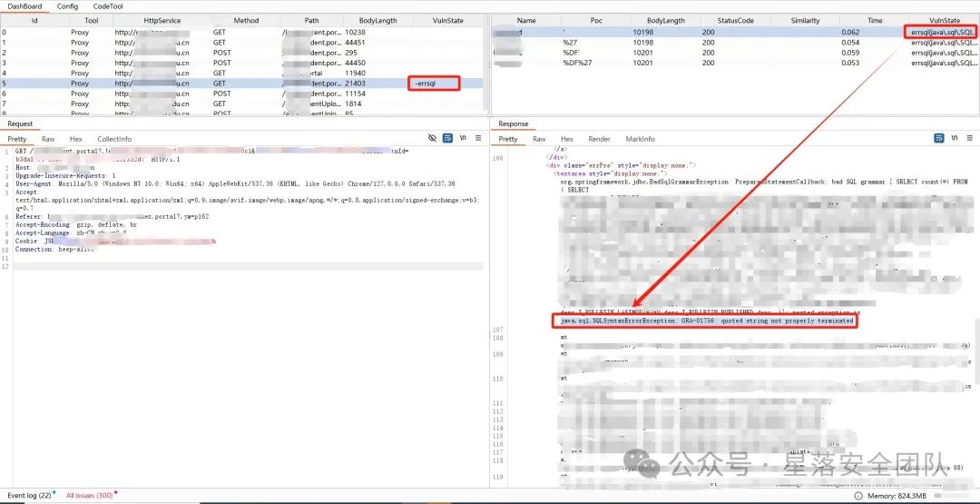Viewport: 980px width, 504px height.
Task: Select GET row with body length 1814
Action: (x=241, y=104)
